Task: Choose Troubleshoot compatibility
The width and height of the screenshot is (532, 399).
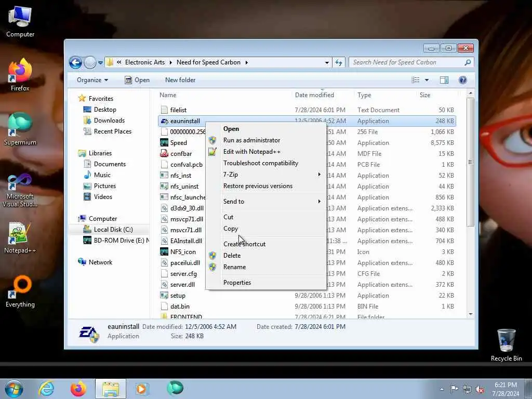Action: [266, 163]
